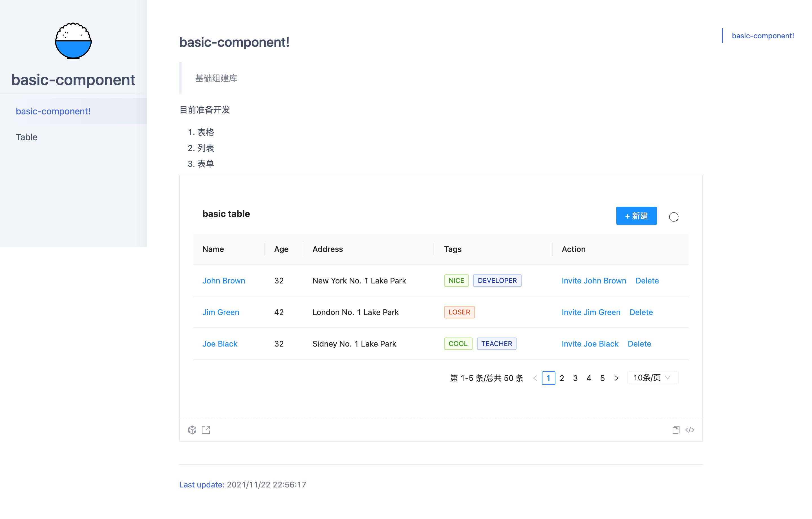Select basic-component! in the sidebar menu
The image size is (812, 519).
click(53, 111)
